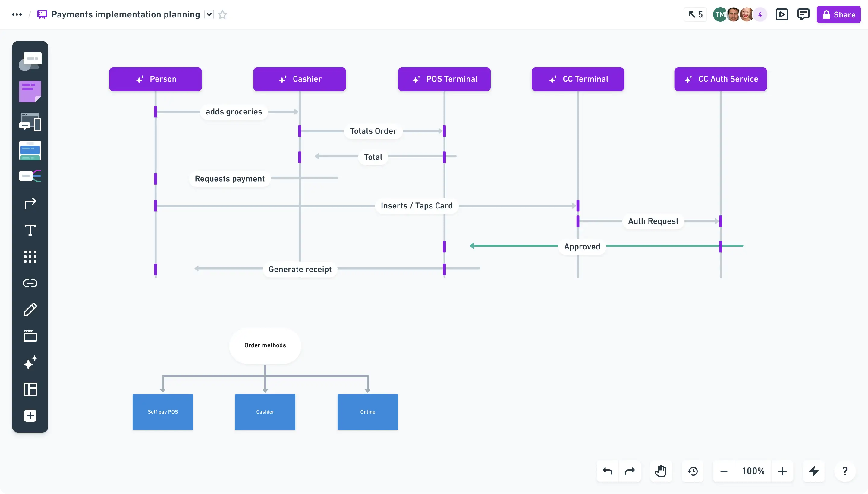
Task: Select the sticky note tool
Action: click(30, 91)
